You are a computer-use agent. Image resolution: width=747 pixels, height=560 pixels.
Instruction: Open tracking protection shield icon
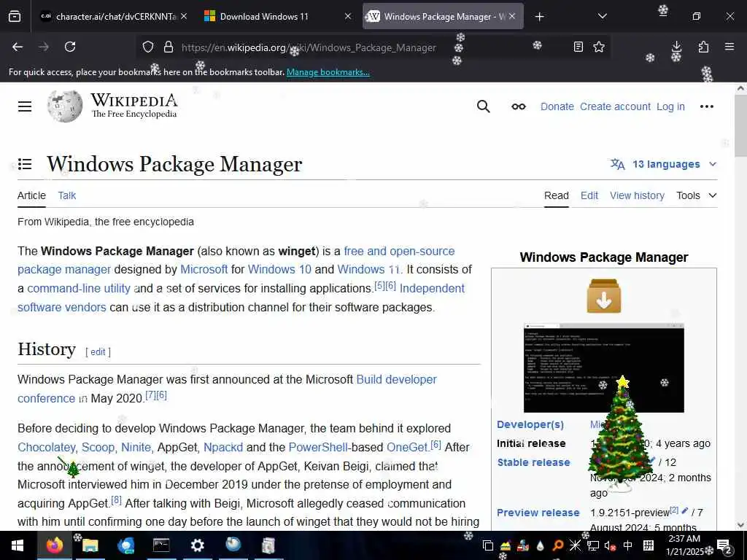click(148, 47)
